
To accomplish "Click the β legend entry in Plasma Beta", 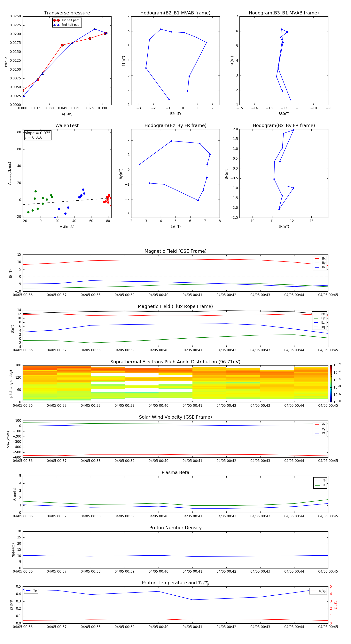I will pos(320,486).
